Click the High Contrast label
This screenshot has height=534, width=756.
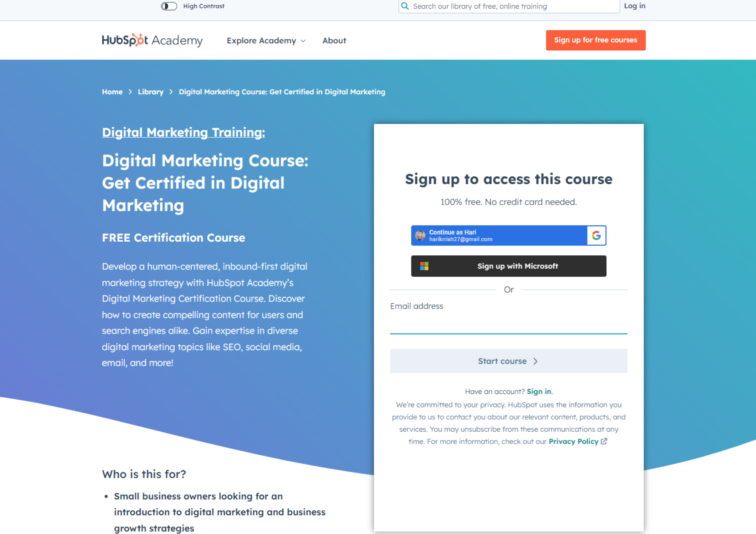tap(204, 6)
